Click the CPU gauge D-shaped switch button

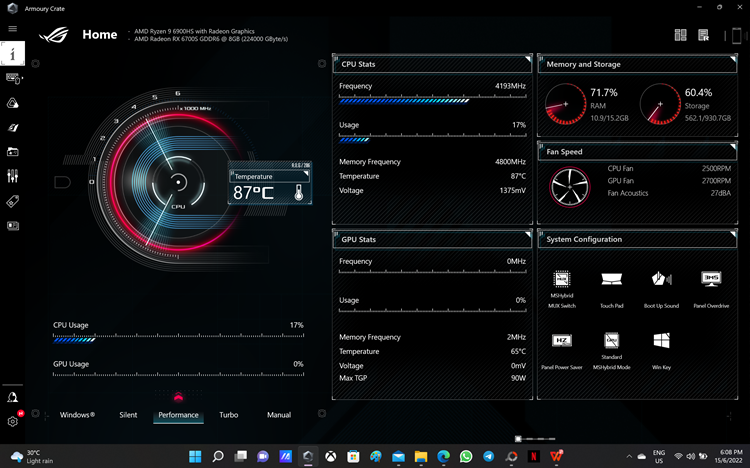point(62,182)
